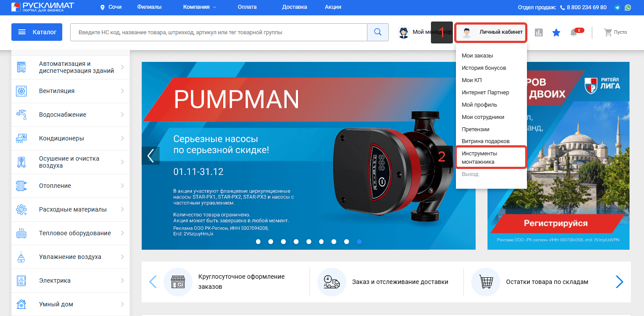
Task: Expand the Компания dropdown
Action: point(199,7)
